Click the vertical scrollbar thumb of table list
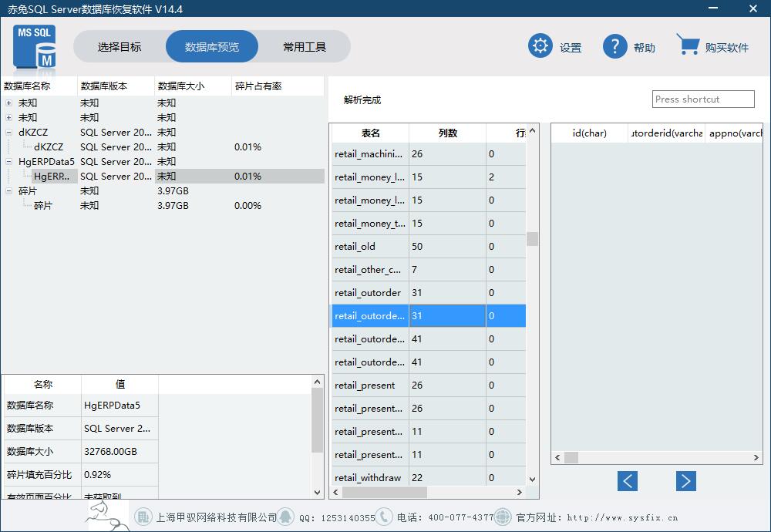This screenshot has width=771, height=532. point(532,239)
